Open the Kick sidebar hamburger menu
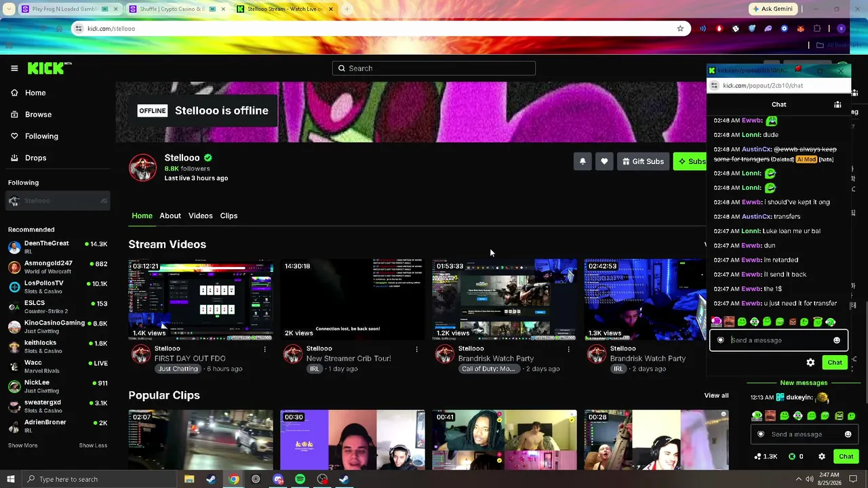Screen dimensions: 868x488 click(x=14, y=68)
